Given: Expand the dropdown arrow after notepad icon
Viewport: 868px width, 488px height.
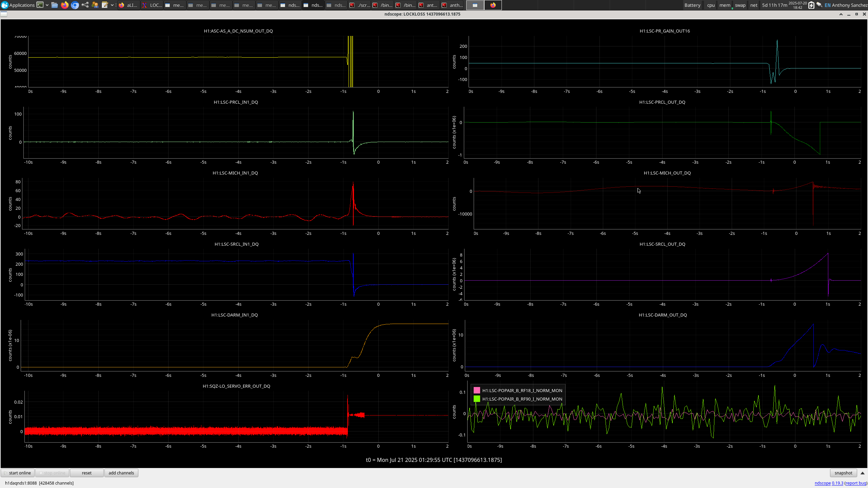Looking at the screenshot, I should point(112,5).
